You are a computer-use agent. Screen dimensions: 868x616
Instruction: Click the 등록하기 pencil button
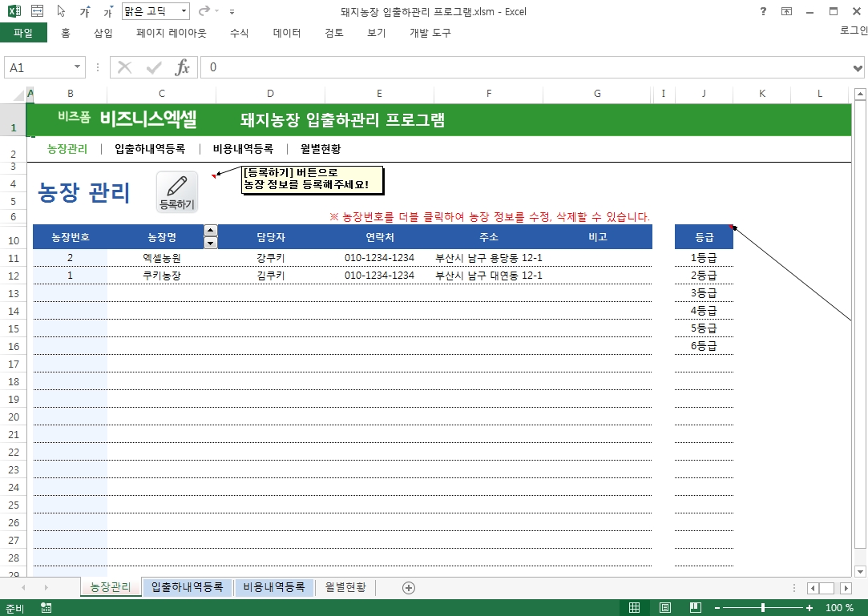[x=176, y=191]
